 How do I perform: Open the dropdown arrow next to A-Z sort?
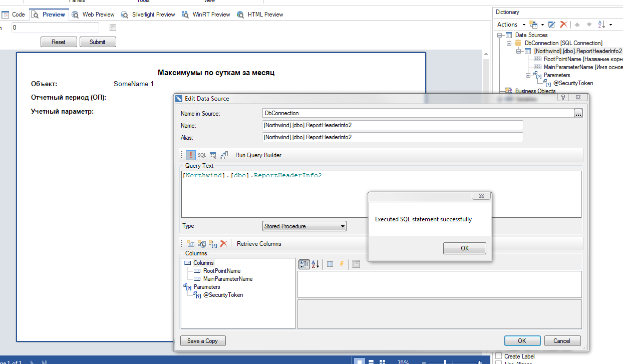pos(610,25)
